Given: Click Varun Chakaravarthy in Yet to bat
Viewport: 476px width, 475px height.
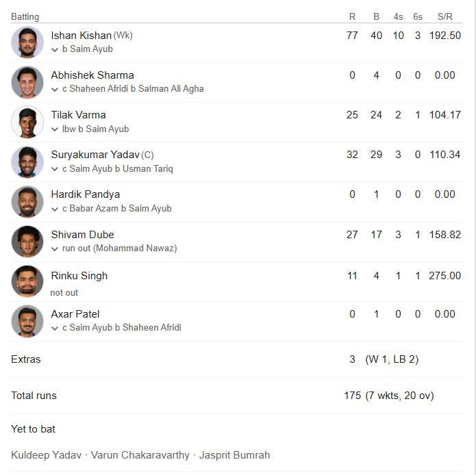Looking at the screenshot, I should [140, 455].
